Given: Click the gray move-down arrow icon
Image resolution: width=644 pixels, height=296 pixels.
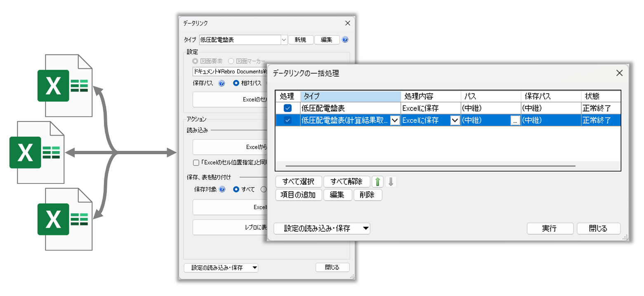Looking at the screenshot, I should (x=390, y=182).
